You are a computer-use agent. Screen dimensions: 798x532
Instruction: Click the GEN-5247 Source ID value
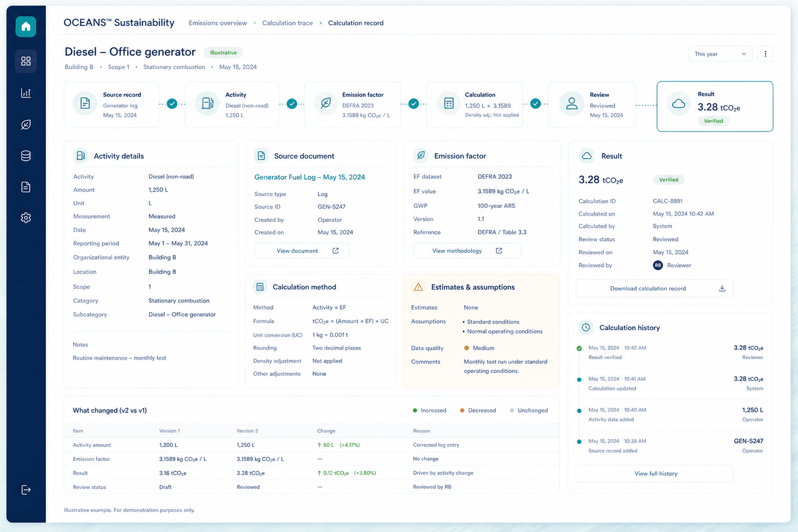pos(331,207)
